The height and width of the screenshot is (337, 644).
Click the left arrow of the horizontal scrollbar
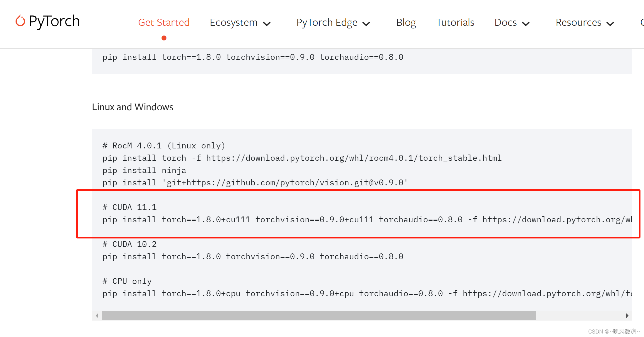(97, 316)
